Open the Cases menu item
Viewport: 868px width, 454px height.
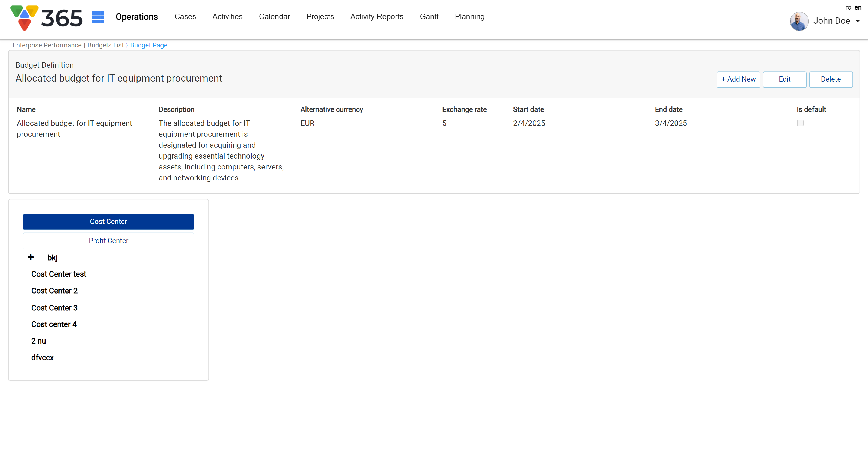click(x=185, y=16)
